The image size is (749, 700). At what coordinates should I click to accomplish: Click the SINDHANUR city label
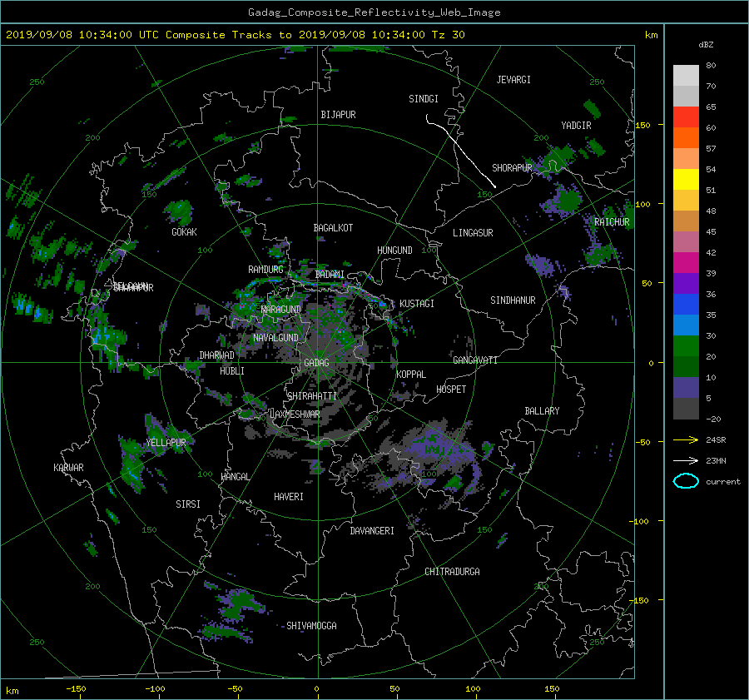513,300
